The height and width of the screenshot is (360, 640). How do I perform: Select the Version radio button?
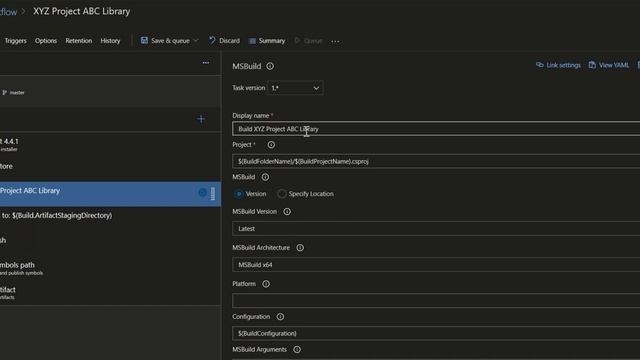[239, 194]
